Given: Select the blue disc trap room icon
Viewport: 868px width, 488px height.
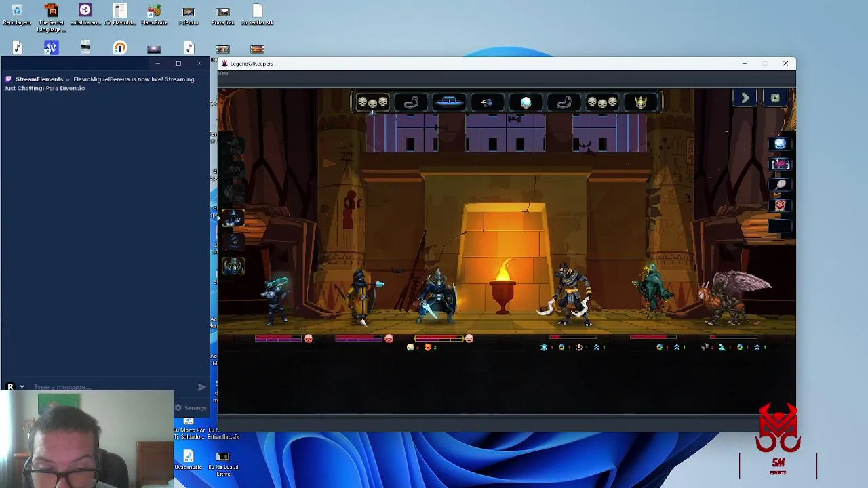Looking at the screenshot, I should (x=449, y=102).
